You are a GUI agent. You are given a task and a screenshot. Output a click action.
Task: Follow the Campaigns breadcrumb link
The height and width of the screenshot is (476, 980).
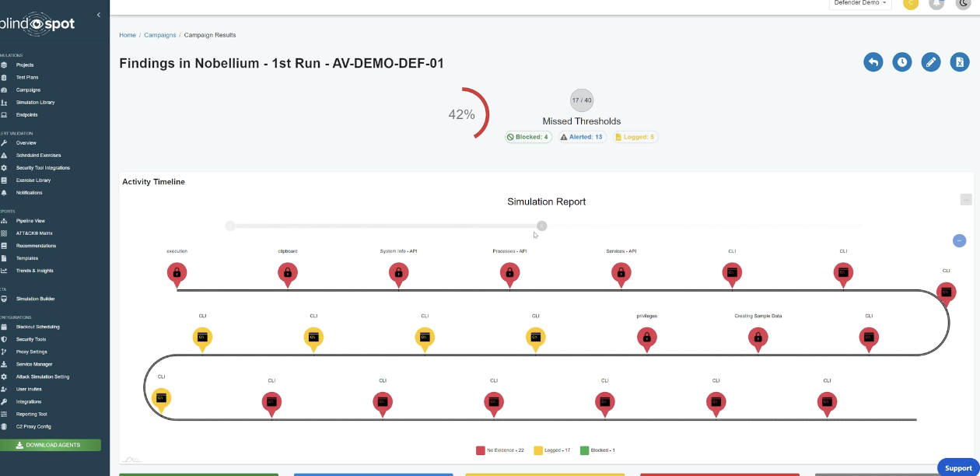click(x=158, y=35)
